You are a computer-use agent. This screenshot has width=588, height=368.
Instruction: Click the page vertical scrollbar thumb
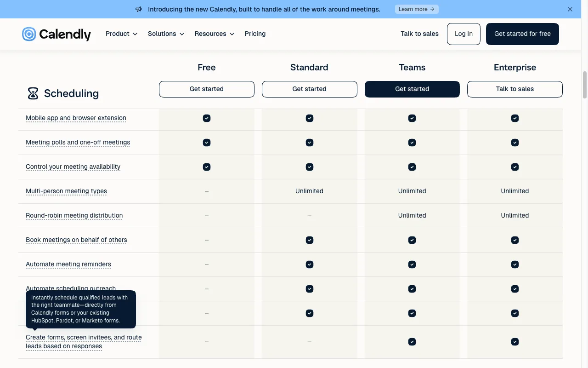click(585, 85)
